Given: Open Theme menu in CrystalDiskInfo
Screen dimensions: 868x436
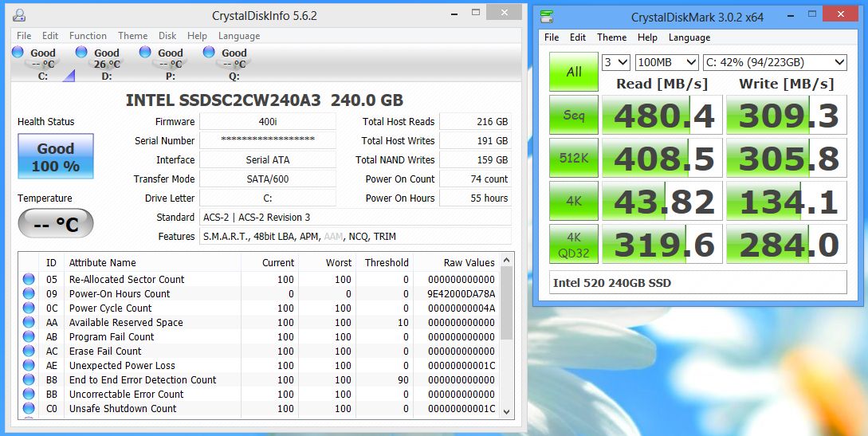Looking at the screenshot, I should tap(133, 35).
